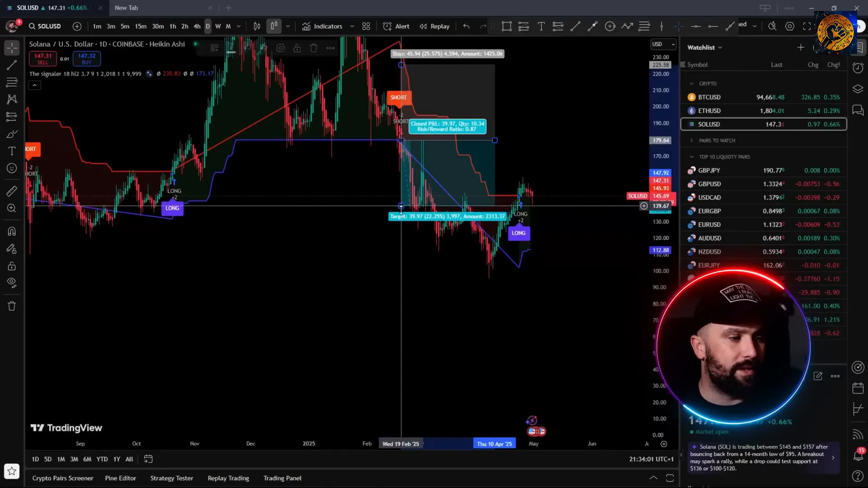Open the go to date calendar
The height and width of the screenshot is (488, 868).
click(148, 459)
